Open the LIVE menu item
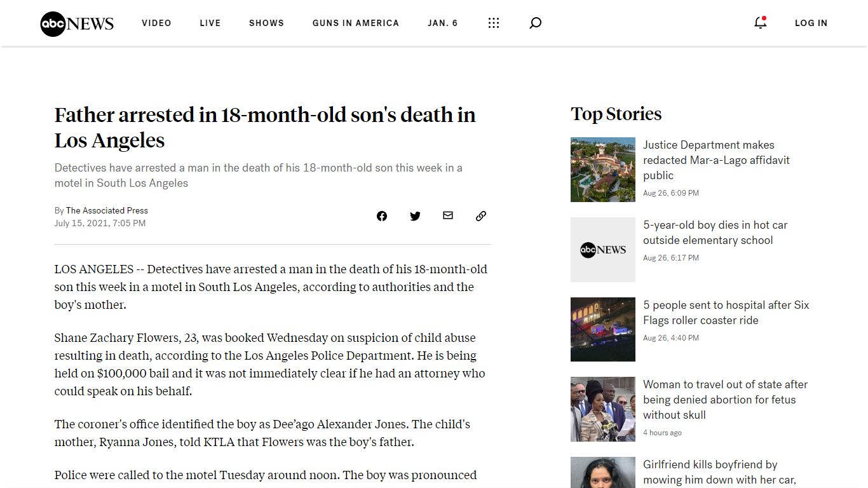Screen dimensions: 868x488 pos(210,23)
